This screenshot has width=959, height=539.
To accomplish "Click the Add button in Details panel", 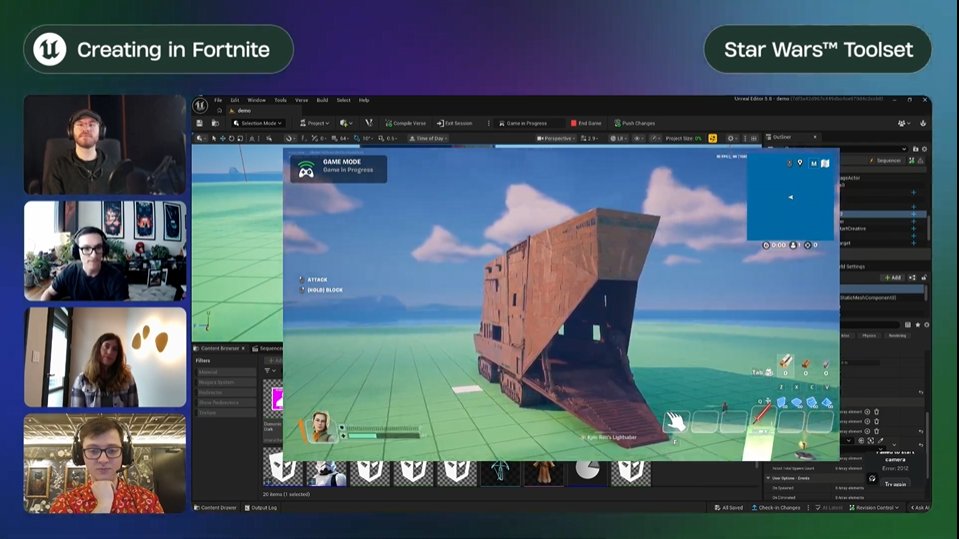I will click(x=893, y=278).
